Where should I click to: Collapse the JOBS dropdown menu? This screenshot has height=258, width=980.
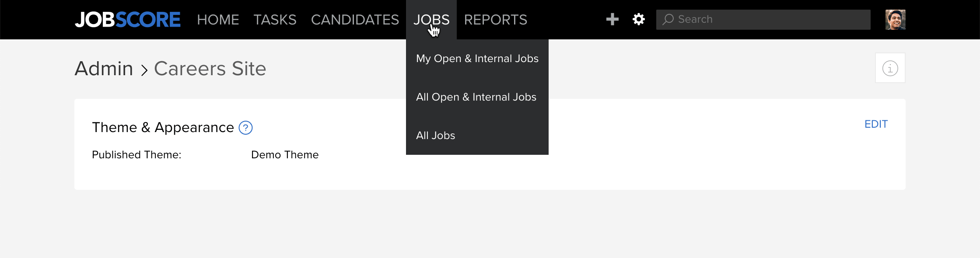click(x=431, y=20)
